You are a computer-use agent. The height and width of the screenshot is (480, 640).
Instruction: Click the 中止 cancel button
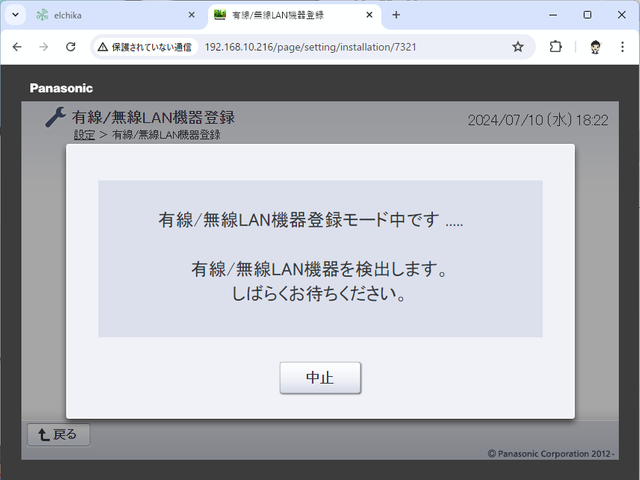320,378
